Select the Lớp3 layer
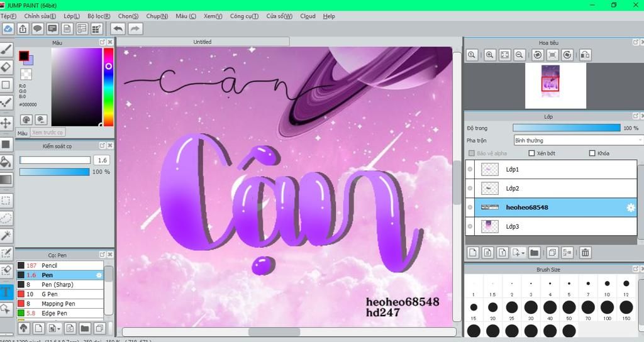This screenshot has width=644, height=342. pos(551,226)
